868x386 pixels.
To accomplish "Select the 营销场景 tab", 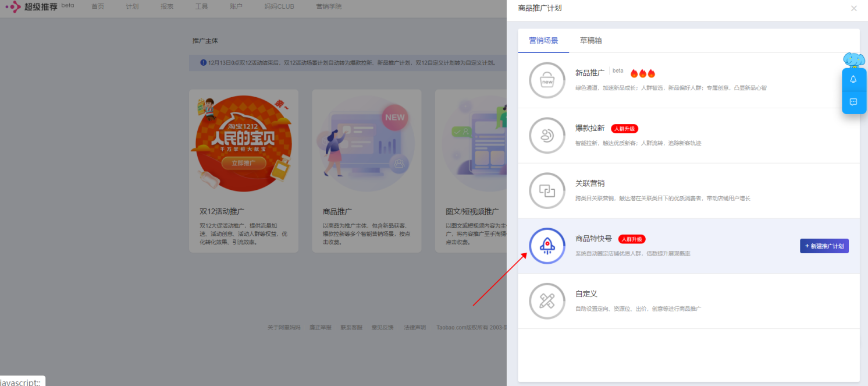I will click(544, 41).
